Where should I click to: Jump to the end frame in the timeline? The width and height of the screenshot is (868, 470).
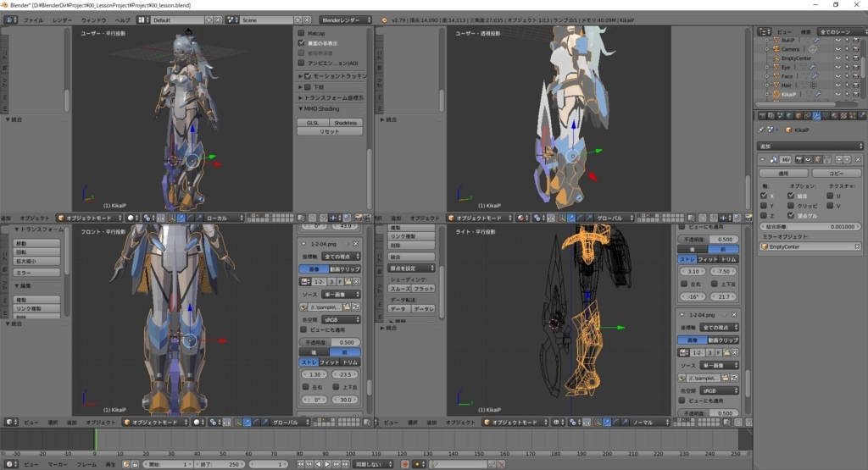point(346,464)
